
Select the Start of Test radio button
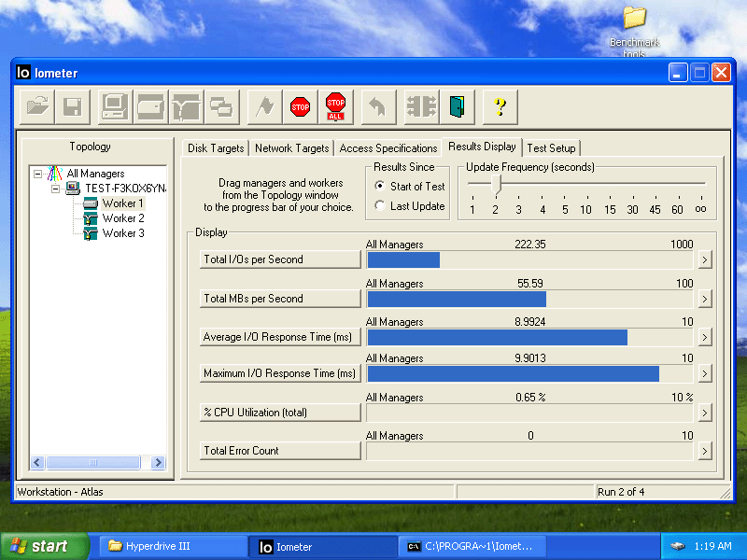point(380,186)
